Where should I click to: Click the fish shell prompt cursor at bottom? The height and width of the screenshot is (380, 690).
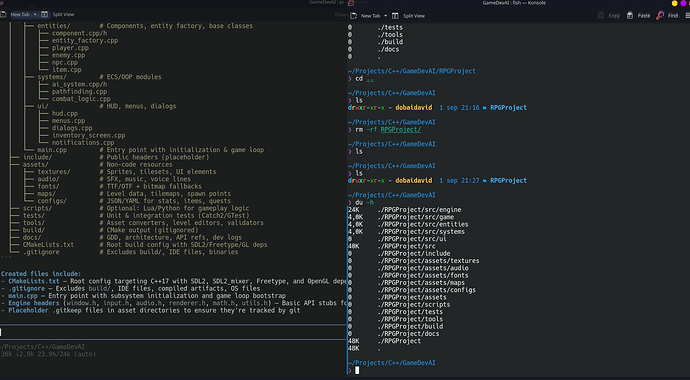(x=357, y=370)
